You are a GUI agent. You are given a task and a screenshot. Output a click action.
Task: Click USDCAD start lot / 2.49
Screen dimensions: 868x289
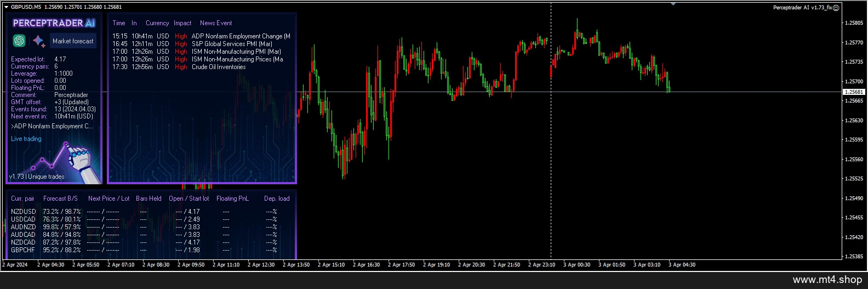click(x=192, y=219)
